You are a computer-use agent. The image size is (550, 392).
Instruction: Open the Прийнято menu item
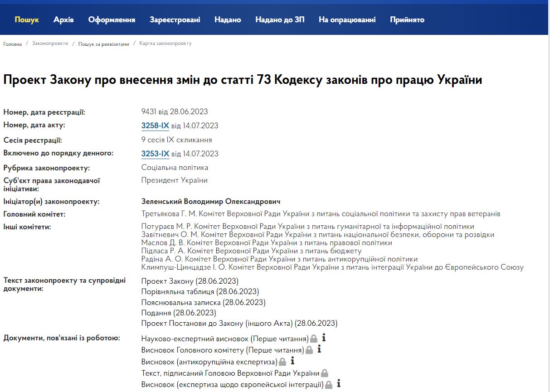(x=407, y=20)
